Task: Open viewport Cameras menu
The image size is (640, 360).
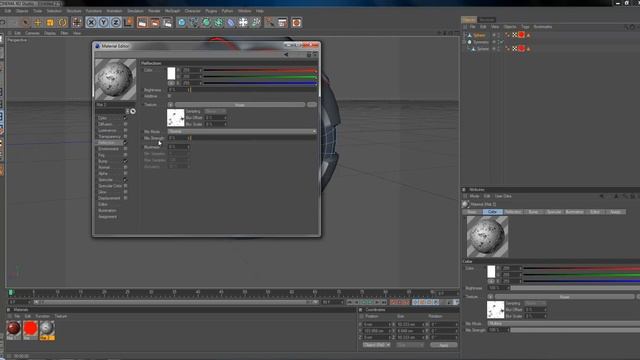Action: (33, 33)
